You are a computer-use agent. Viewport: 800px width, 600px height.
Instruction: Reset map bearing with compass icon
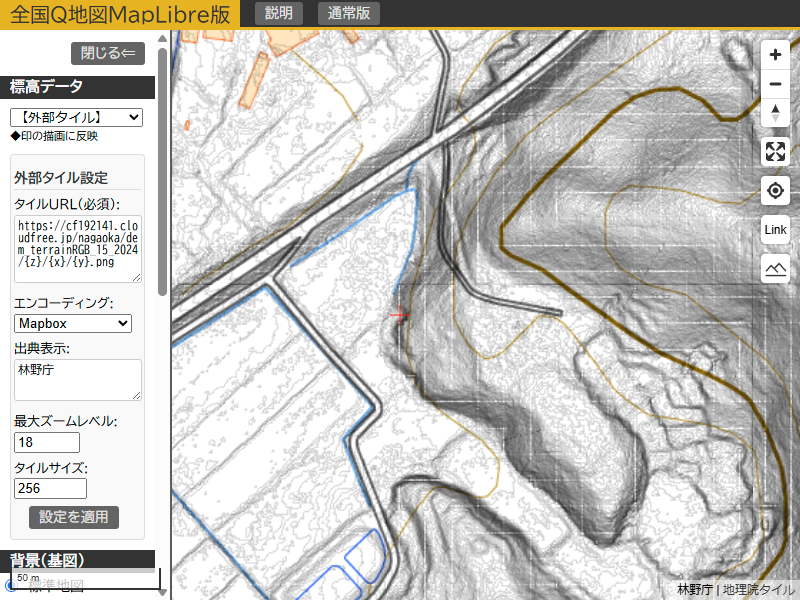tap(775, 113)
